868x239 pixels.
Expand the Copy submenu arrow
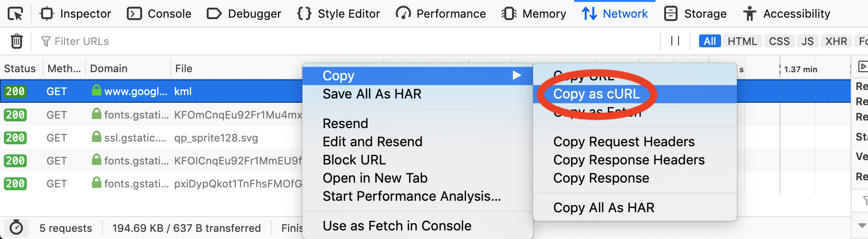click(517, 76)
